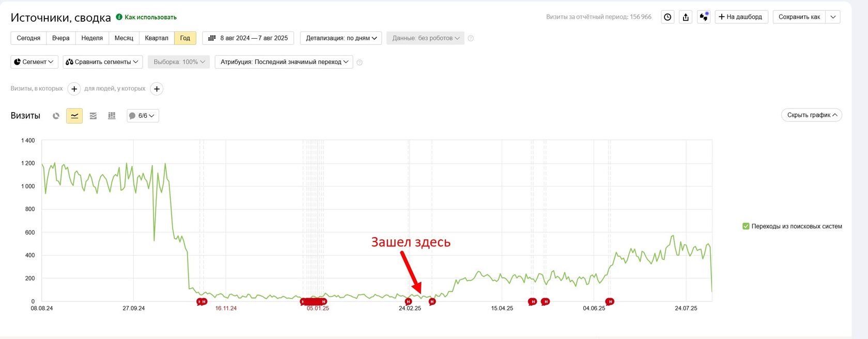This screenshot has height=339, width=868.
Task: Switch to the Квартал period tab
Action: [x=157, y=38]
